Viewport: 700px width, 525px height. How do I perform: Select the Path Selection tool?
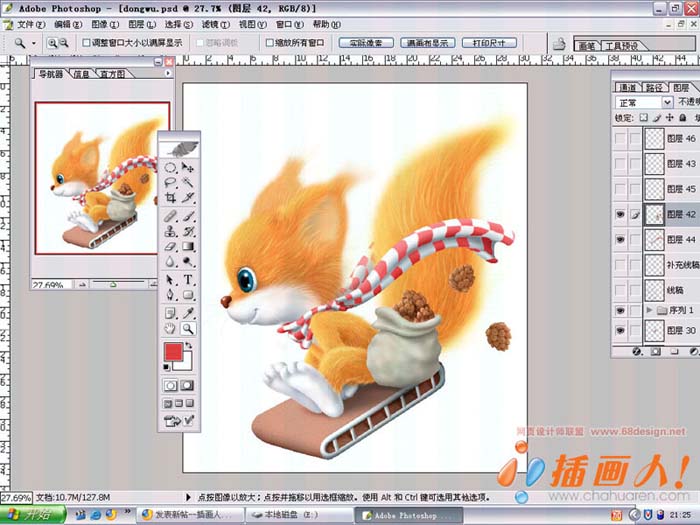170,280
